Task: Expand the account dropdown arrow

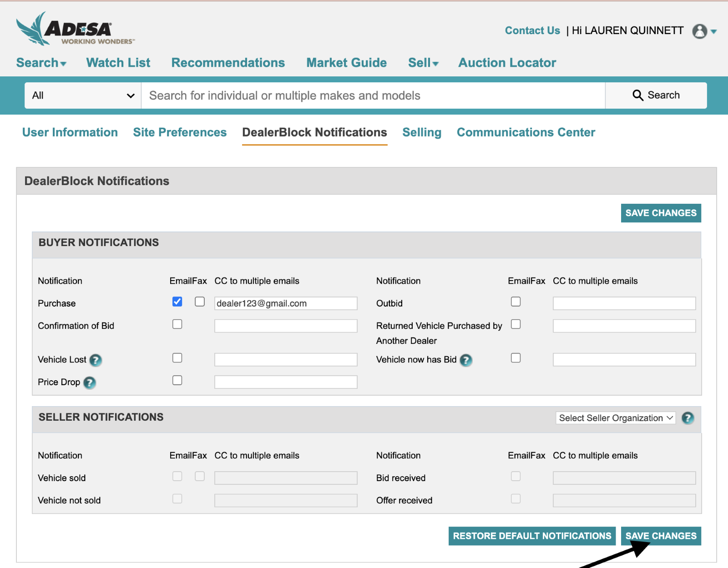Action: coord(713,32)
